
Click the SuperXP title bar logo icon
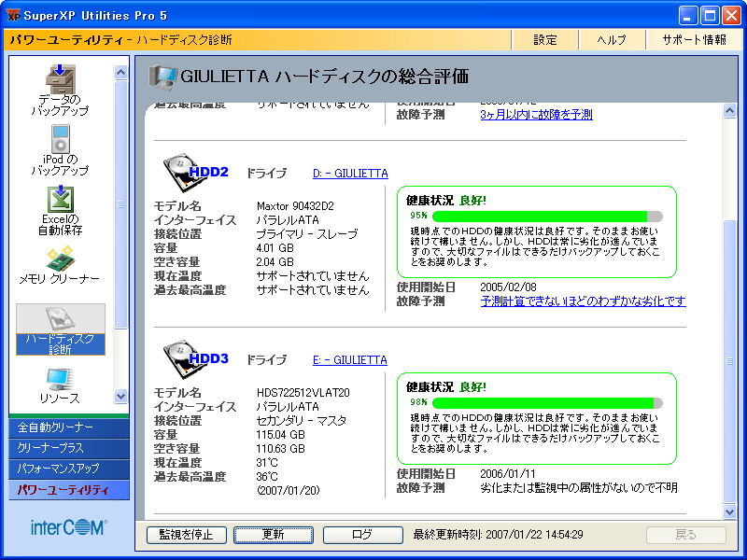13,15
